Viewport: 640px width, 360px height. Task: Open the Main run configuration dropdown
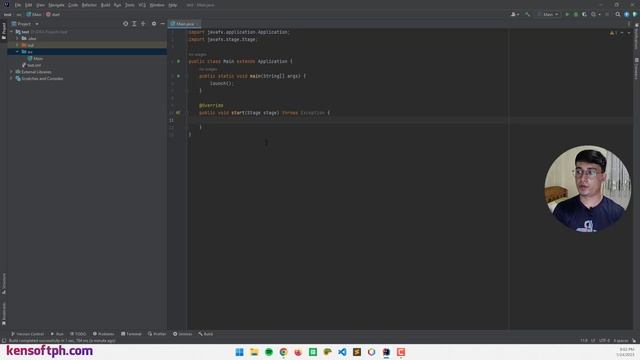[548, 14]
